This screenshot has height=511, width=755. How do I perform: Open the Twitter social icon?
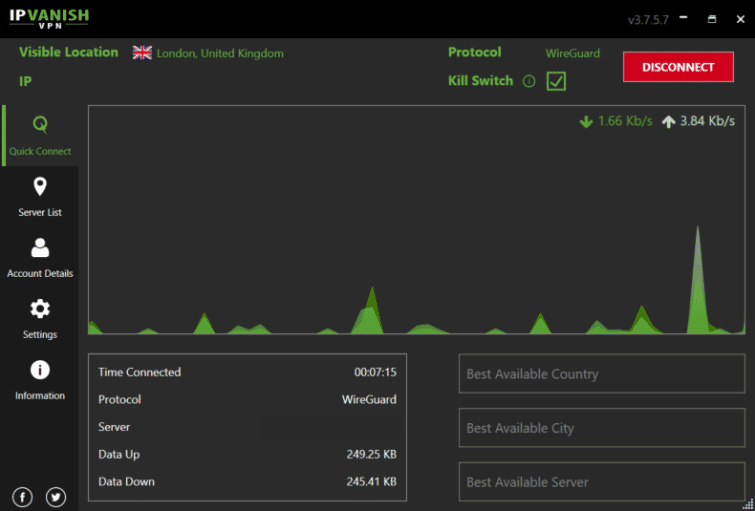click(x=56, y=497)
